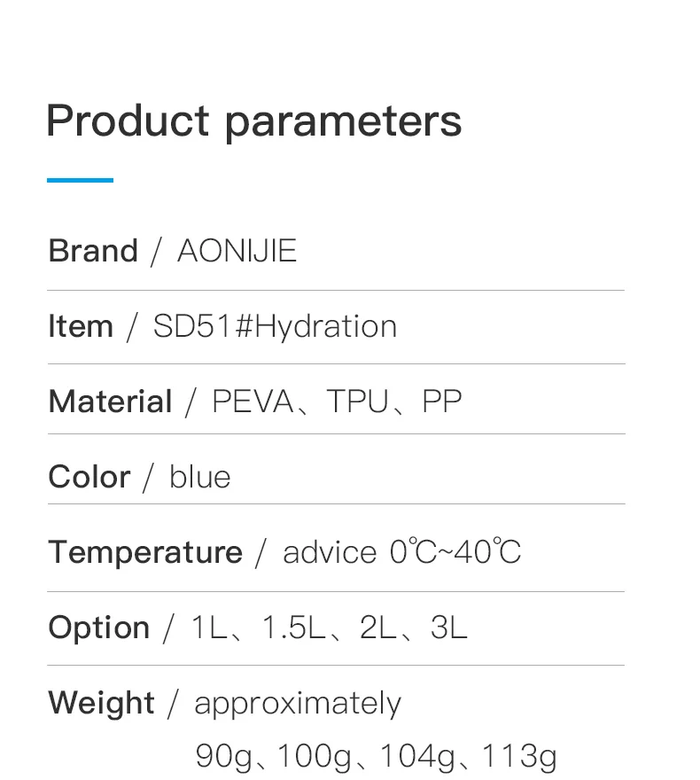This screenshot has height=780, width=700.
Task: Select the Color label
Action: 89,477
